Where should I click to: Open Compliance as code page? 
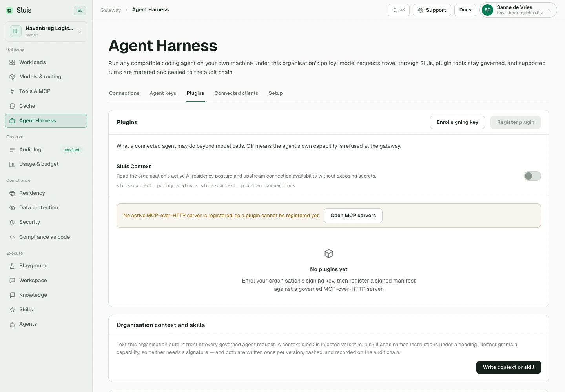(x=46, y=237)
